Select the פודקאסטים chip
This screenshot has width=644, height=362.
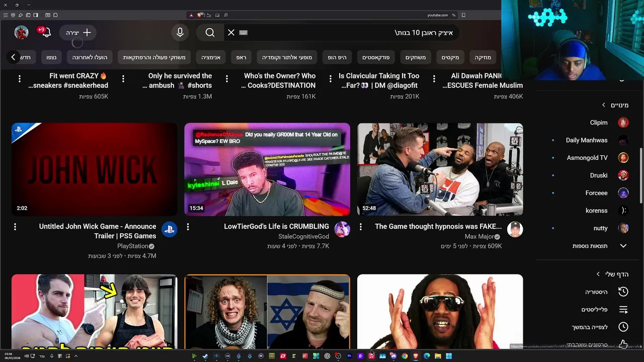click(376, 57)
